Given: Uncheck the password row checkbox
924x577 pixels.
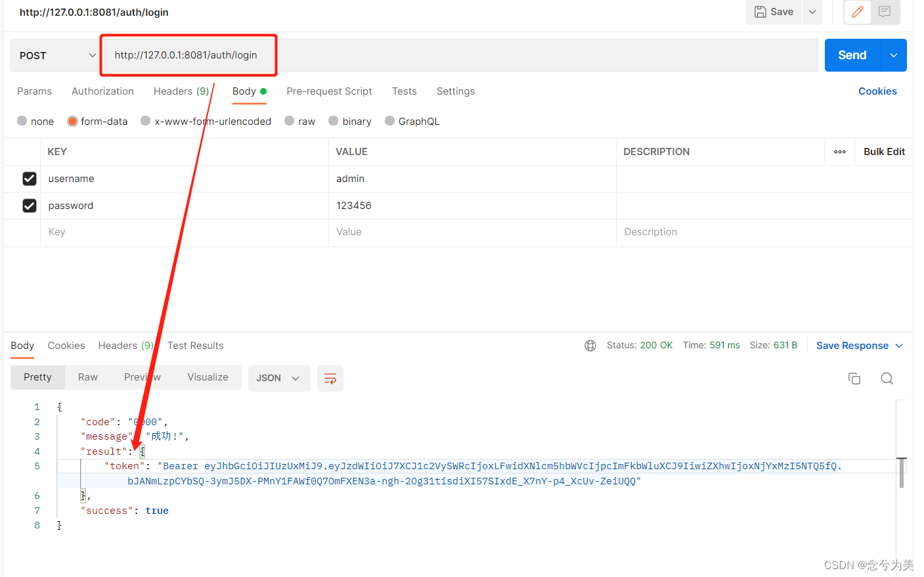Looking at the screenshot, I should [x=30, y=206].
